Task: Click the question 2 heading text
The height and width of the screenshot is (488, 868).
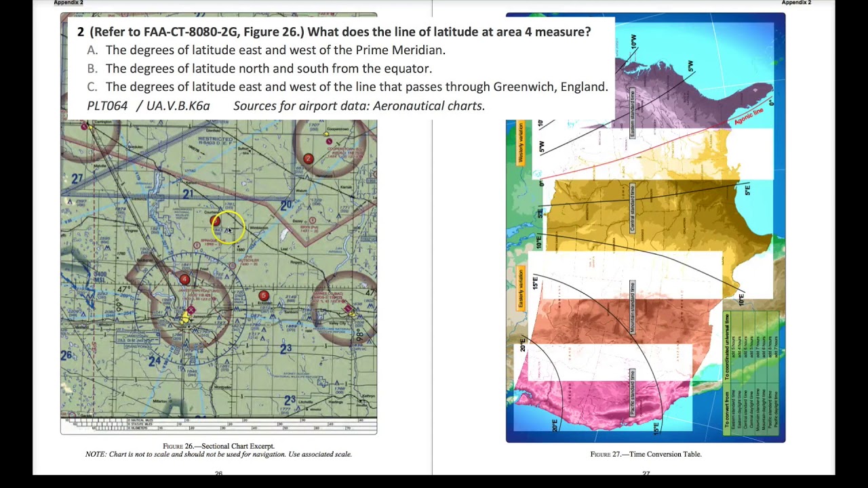Action: (334, 32)
